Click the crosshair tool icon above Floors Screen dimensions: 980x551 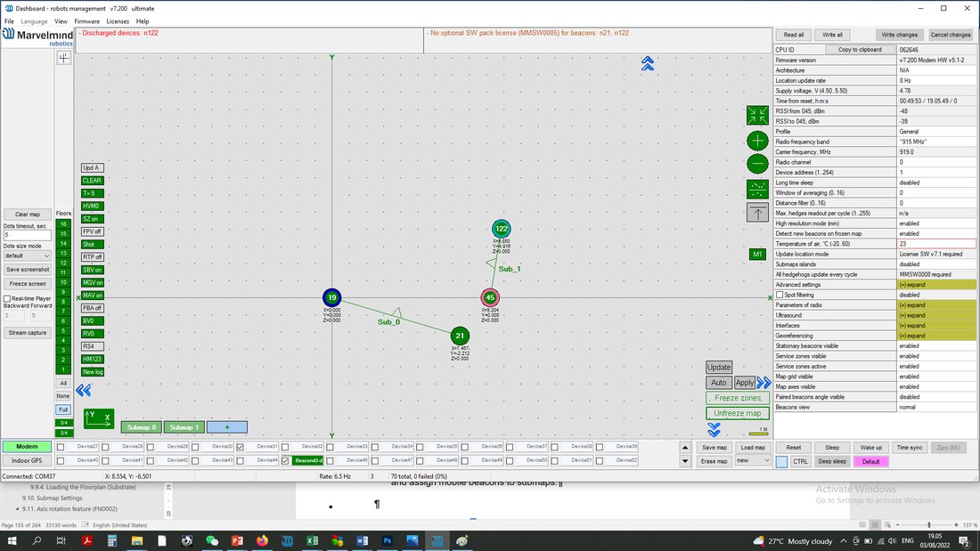click(64, 58)
